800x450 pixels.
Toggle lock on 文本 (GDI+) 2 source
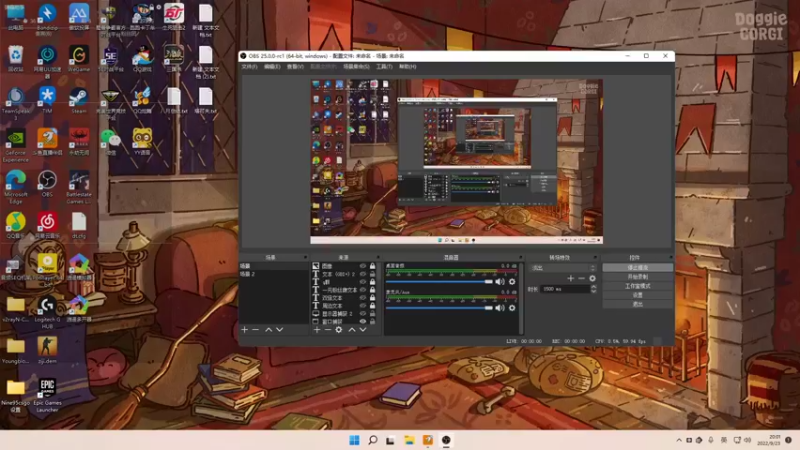(372, 274)
